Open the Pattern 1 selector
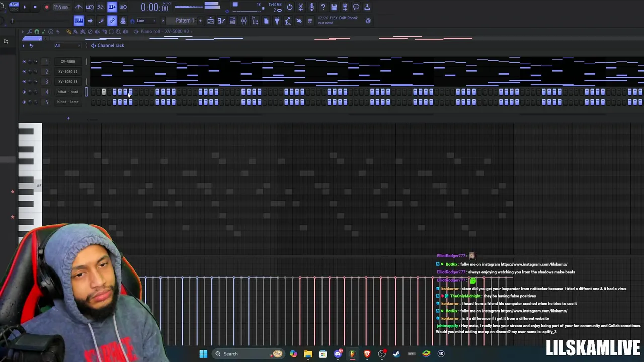644x362 pixels. point(185,21)
